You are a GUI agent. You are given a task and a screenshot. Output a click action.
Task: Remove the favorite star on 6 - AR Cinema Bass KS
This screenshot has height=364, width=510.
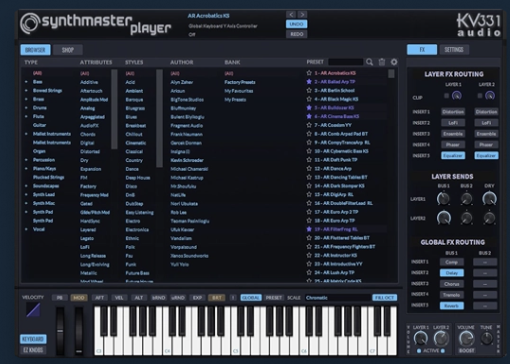(x=309, y=116)
